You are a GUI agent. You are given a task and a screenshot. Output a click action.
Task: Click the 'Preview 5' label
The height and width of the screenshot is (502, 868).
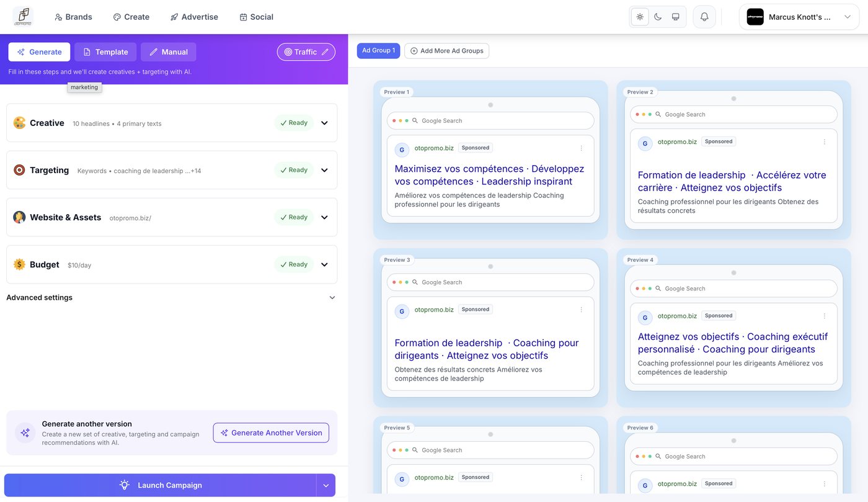[397, 428]
